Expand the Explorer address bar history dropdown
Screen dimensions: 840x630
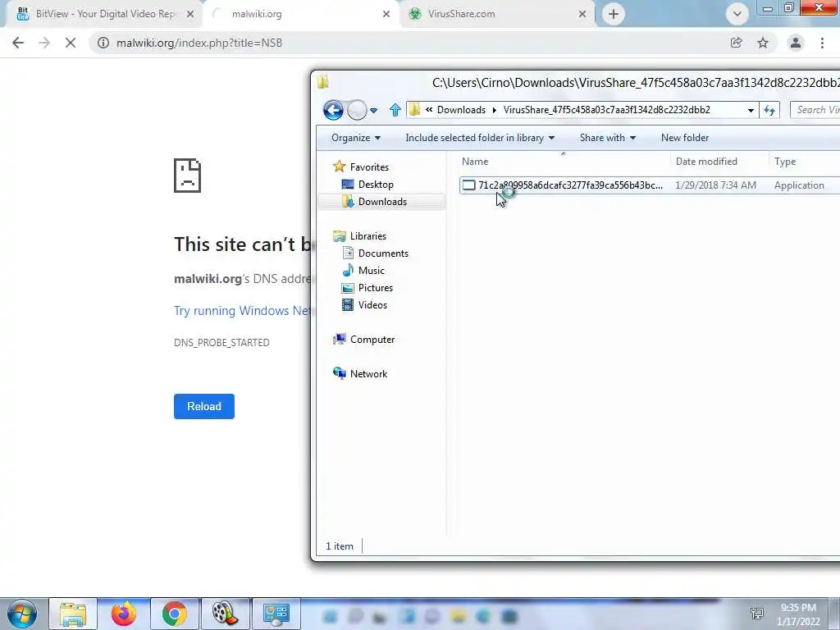(751, 111)
